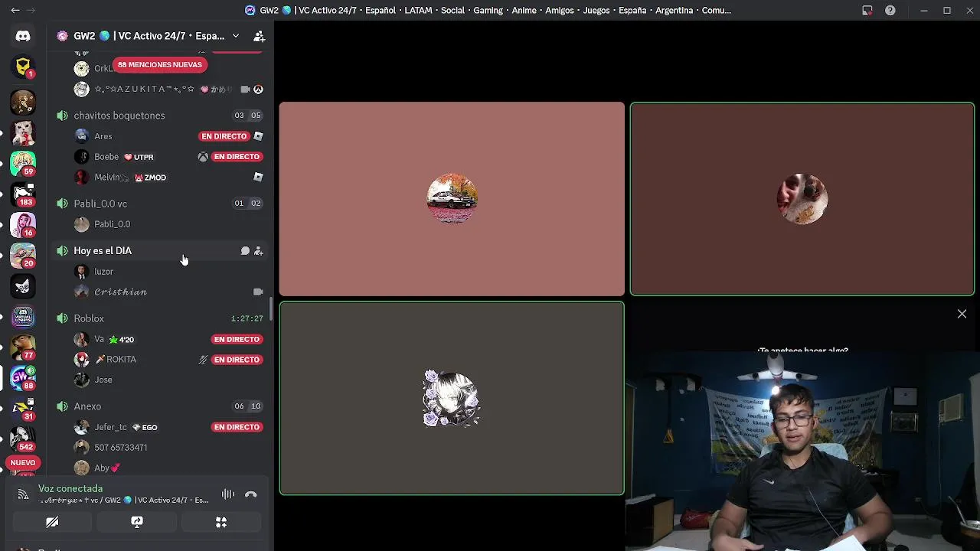Viewport: 980px width, 551px height.
Task: Click the NUEVO unread servers pill
Action: [23, 463]
